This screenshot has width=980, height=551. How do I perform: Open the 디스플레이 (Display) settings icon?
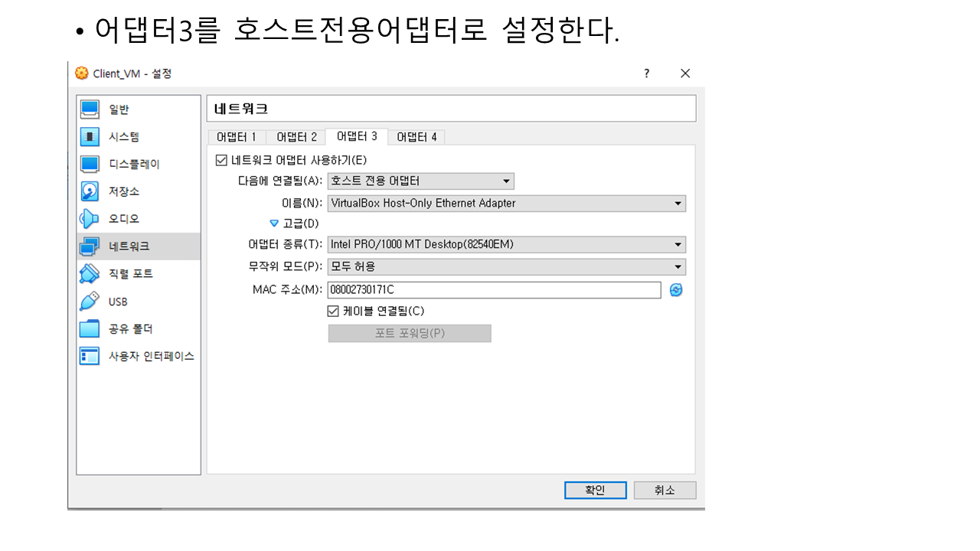pyautogui.click(x=90, y=164)
